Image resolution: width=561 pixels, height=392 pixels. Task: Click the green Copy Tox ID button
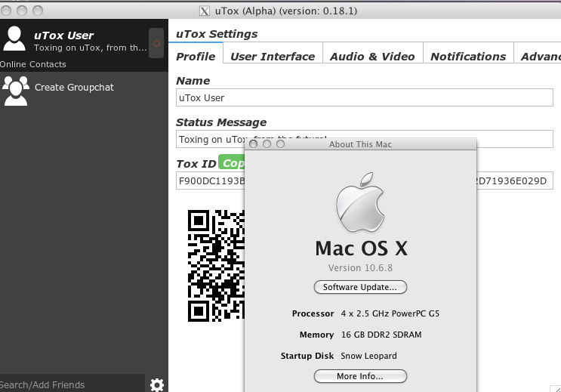232,163
